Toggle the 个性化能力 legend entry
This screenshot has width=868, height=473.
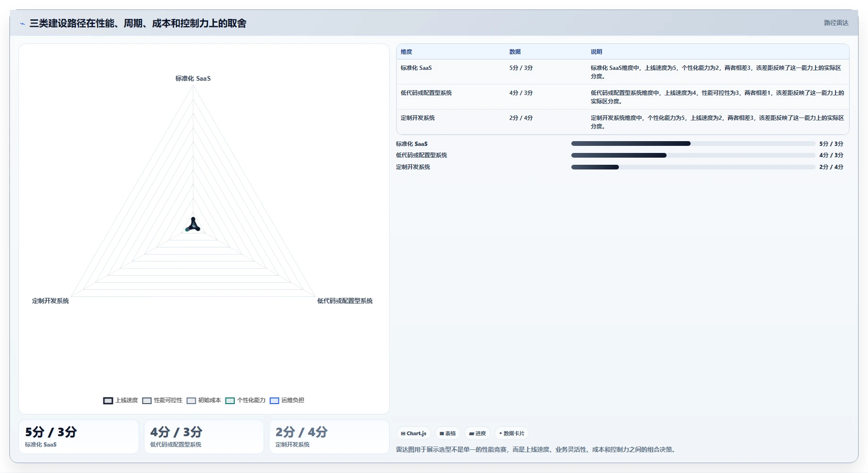(x=245, y=400)
